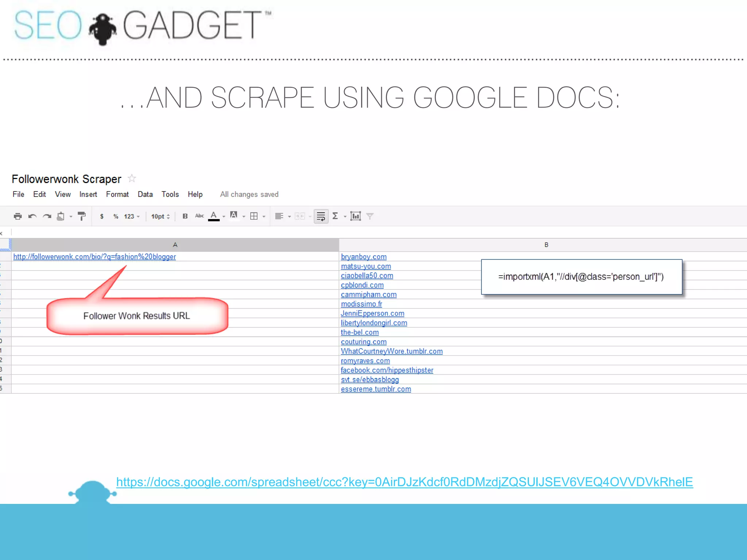Open the text color dropdown arrow
Image resolution: width=747 pixels, height=560 pixels.
click(x=224, y=217)
